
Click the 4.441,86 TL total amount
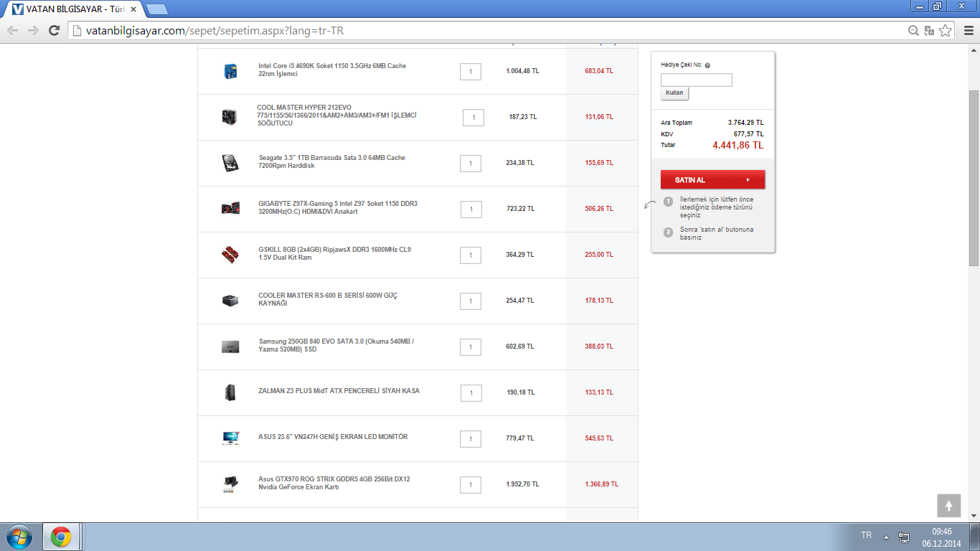click(x=738, y=146)
